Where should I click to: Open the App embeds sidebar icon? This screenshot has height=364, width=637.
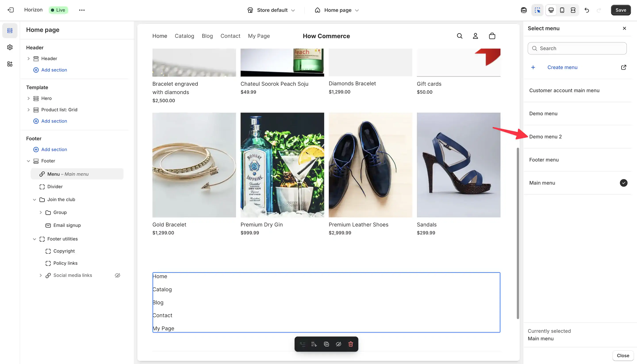tap(10, 64)
